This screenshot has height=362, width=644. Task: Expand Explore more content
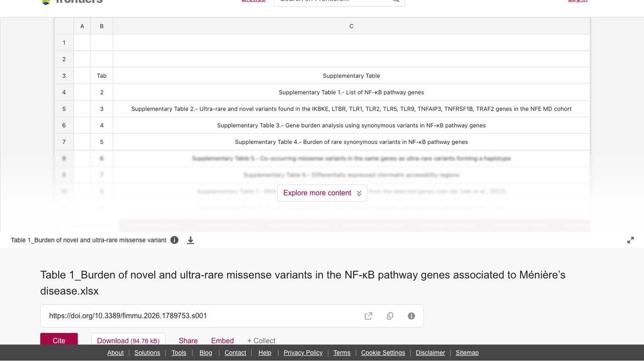coord(322,193)
